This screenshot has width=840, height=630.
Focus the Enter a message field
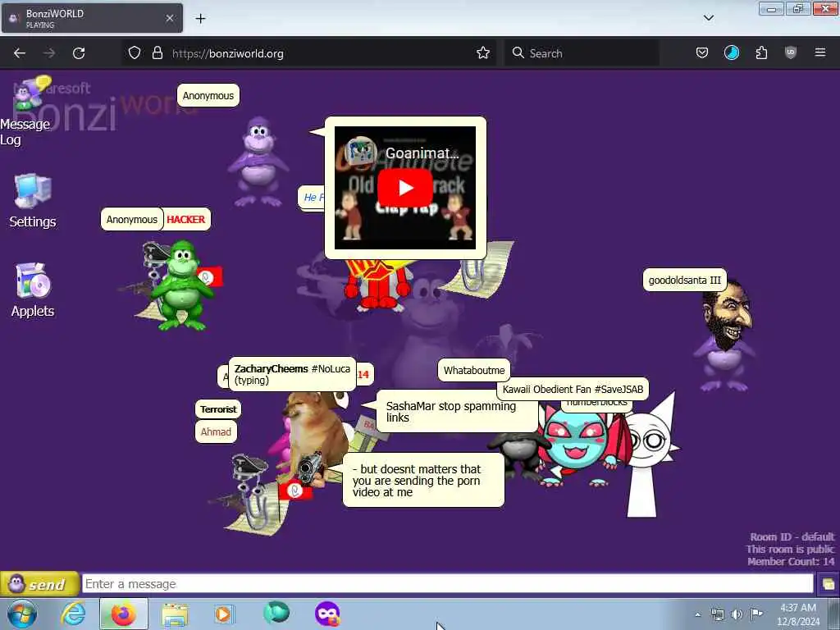tap(447, 584)
